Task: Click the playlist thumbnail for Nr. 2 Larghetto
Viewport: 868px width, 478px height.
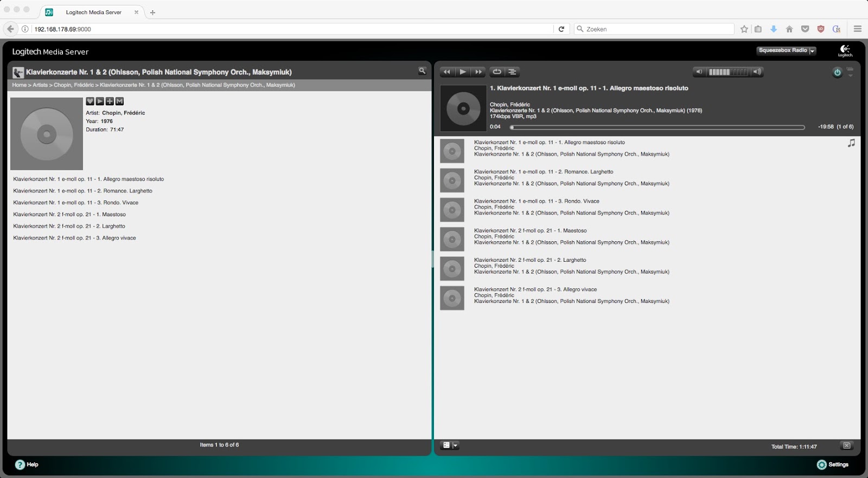Action: coord(452,269)
